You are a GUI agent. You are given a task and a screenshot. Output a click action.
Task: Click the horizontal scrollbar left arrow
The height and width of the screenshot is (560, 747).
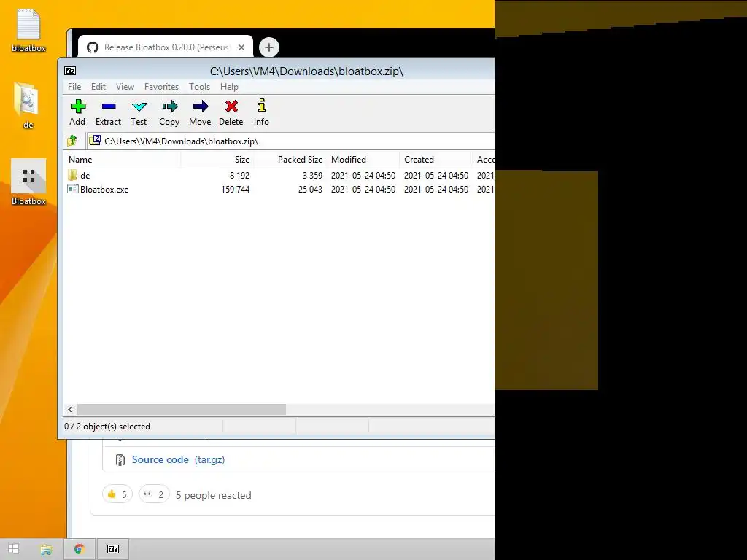(x=71, y=410)
